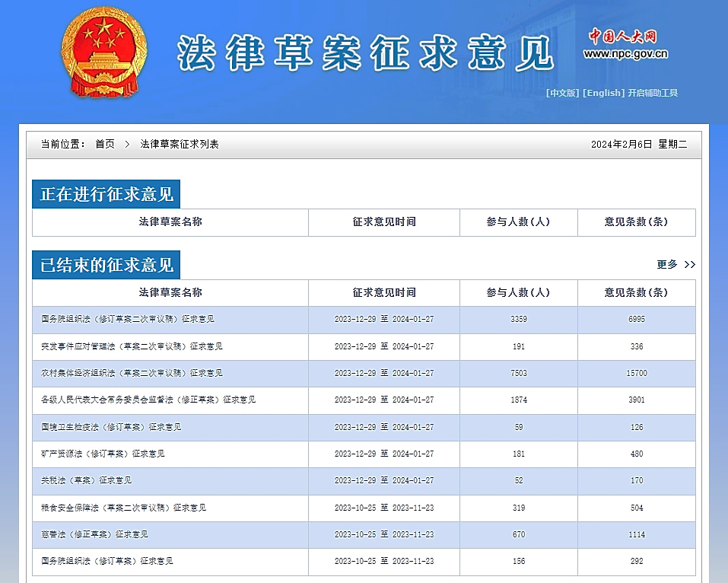Switch to 中文版 language version
The height and width of the screenshot is (583, 728).
coord(562,93)
